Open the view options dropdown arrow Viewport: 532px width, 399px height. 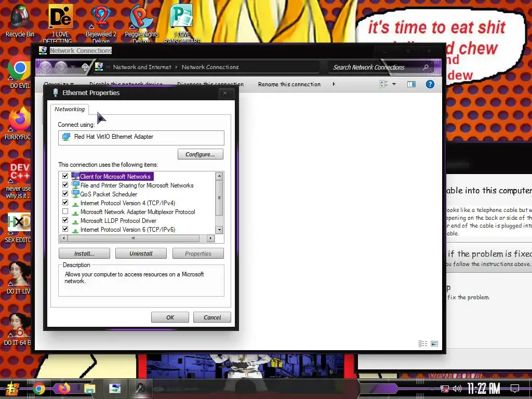[394, 84]
